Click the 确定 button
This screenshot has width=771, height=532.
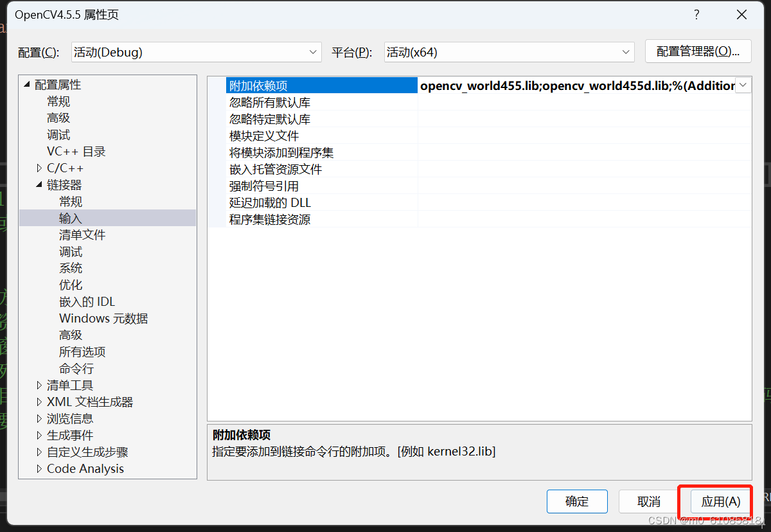tap(577, 501)
